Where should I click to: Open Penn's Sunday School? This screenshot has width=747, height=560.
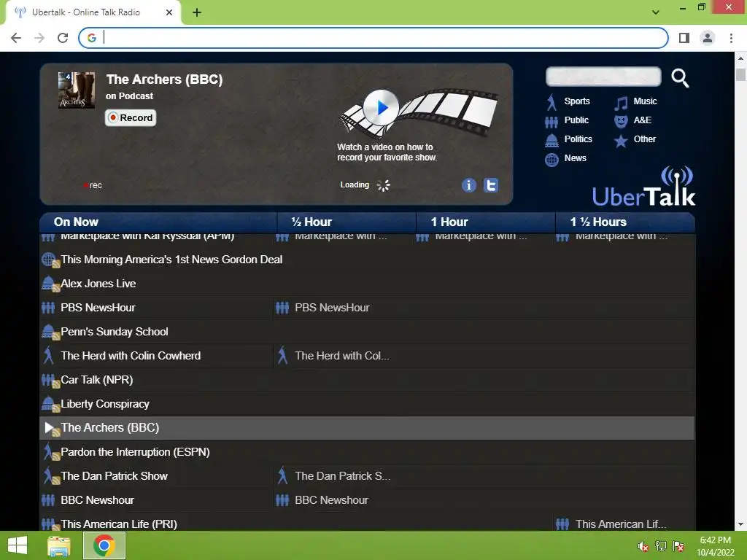pos(115,332)
